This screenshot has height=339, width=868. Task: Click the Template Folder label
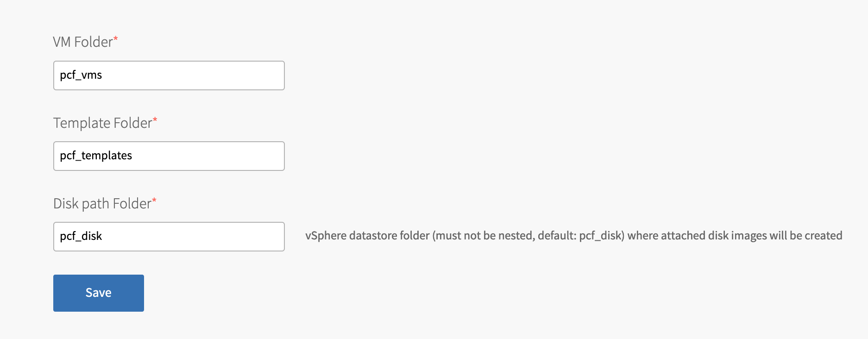tap(102, 123)
